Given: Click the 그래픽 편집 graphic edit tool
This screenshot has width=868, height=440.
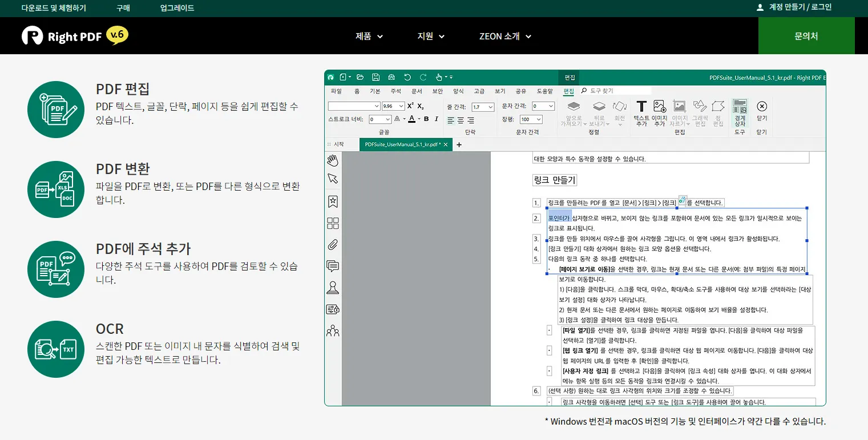Looking at the screenshot, I should 700,114.
